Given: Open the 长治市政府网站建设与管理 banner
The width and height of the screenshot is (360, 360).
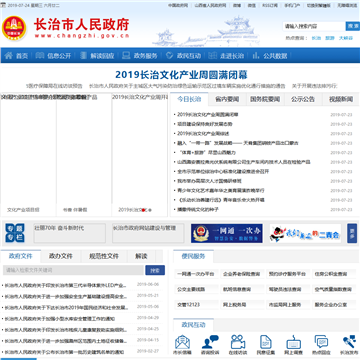Looking at the screenshot, I should click(x=148, y=233).
